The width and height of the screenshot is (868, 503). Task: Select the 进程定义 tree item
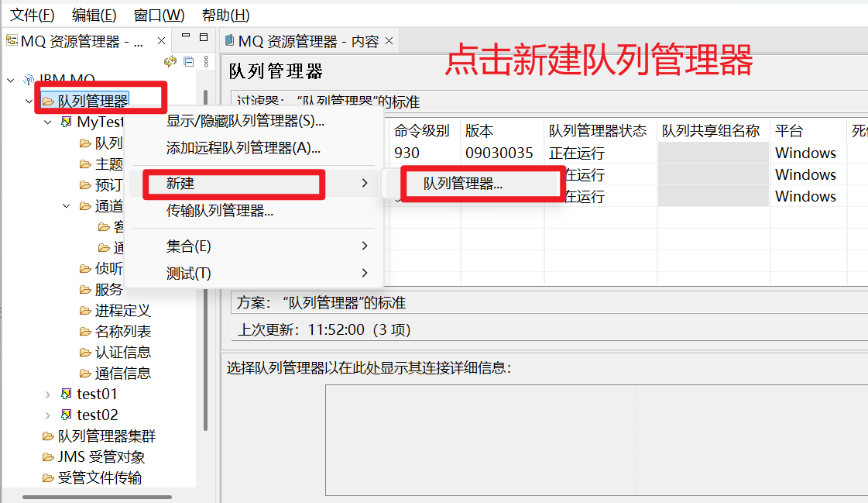point(123,310)
